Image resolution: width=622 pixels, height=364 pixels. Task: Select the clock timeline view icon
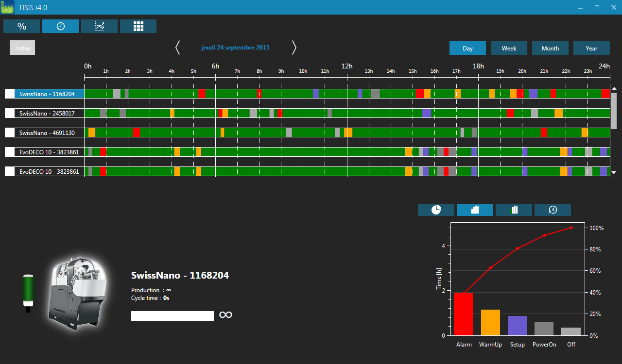click(60, 26)
